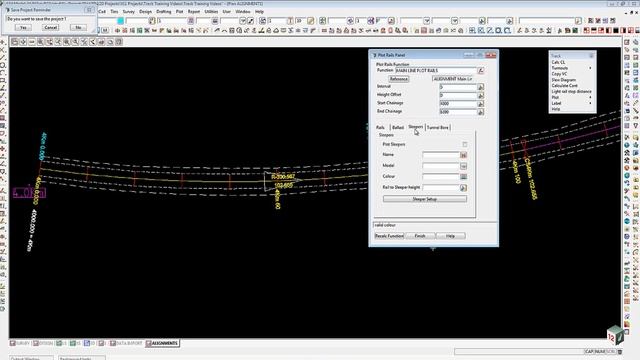This screenshot has height=360, width=640.
Task: Click Help button in Plot Rails Panel
Action: click(450, 236)
